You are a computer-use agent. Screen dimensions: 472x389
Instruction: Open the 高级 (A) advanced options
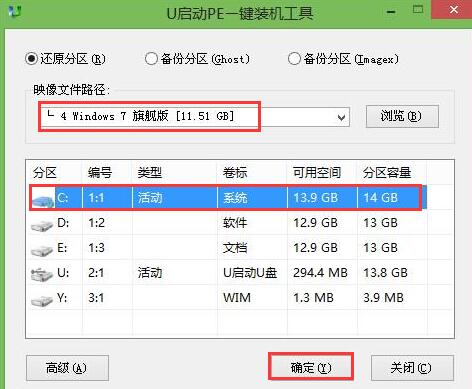tap(67, 368)
